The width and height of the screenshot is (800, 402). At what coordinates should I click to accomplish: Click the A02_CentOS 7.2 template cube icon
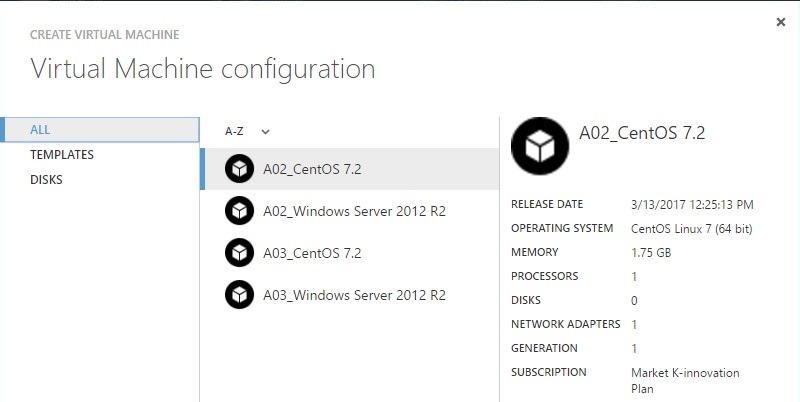coord(239,169)
